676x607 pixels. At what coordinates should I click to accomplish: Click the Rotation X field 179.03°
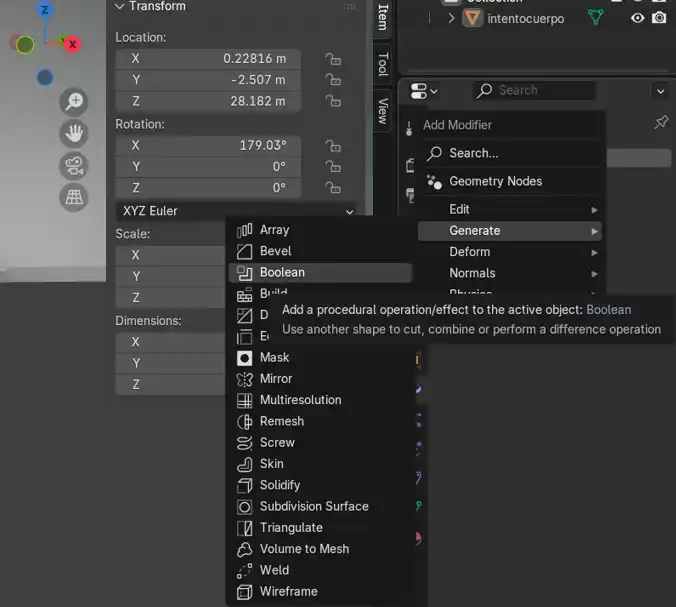tap(208, 145)
